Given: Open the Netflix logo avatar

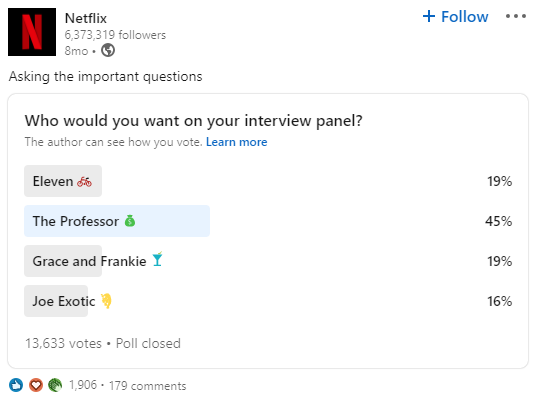Looking at the screenshot, I should (x=32, y=32).
